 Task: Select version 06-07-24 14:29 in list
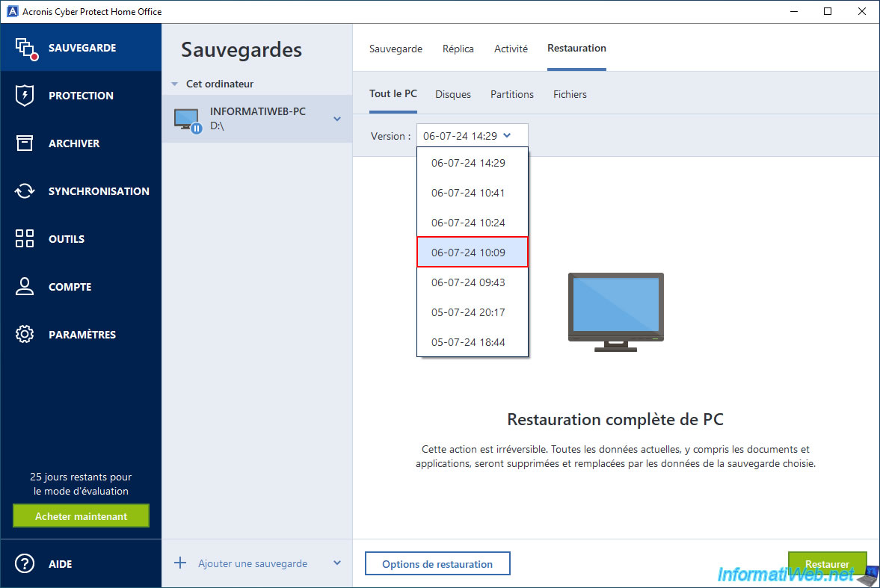point(472,163)
